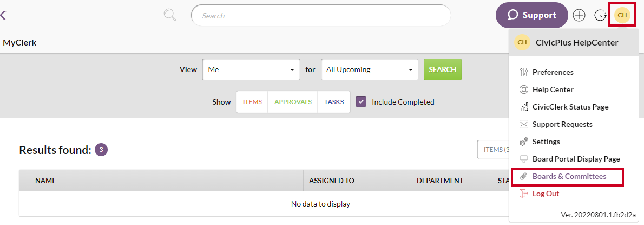Click the Status Page chart icon
The image size is (644, 225).
pos(524,107)
